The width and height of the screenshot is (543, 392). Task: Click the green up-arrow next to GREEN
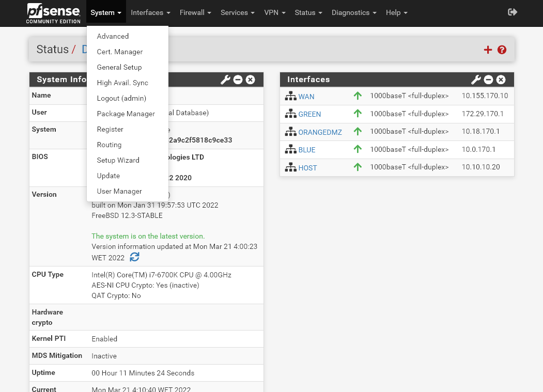click(x=358, y=114)
